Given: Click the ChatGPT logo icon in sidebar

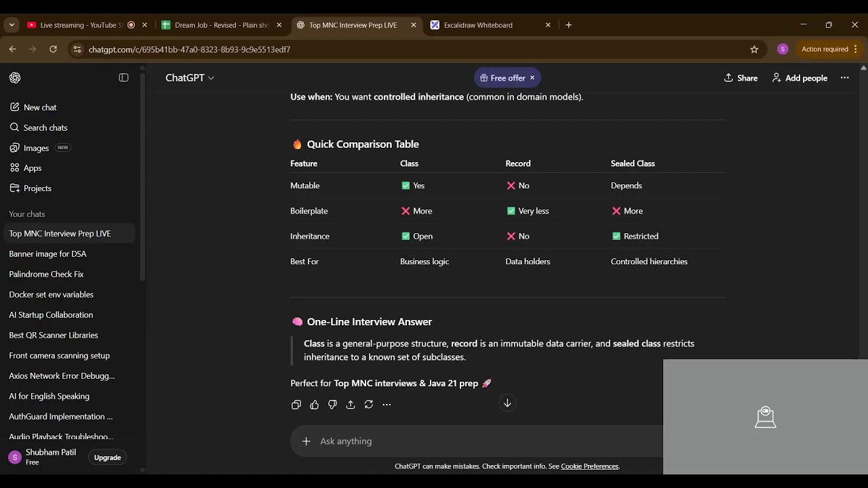Looking at the screenshot, I should [15, 78].
